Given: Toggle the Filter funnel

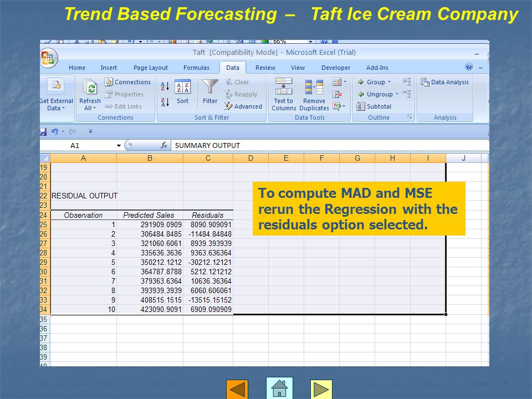Looking at the screenshot, I should click(210, 91).
